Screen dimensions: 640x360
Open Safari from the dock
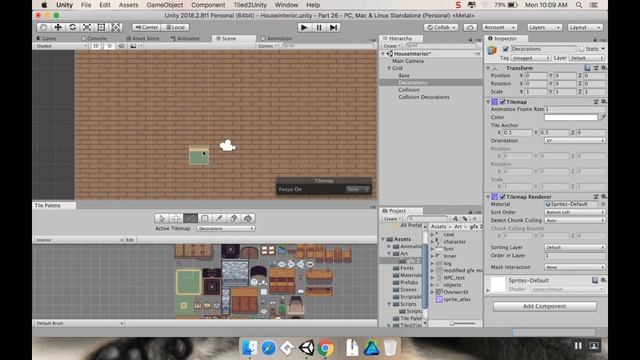tap(269, 348)
